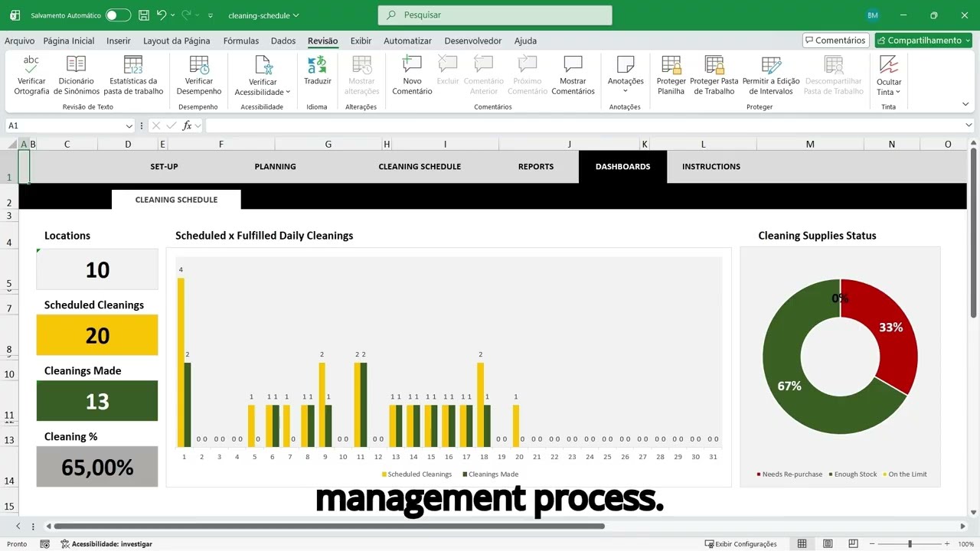Screen dimensions: 980x551
Task: Zoom in with the plus button
Action: pyautogui.click(x=946, y=544)
